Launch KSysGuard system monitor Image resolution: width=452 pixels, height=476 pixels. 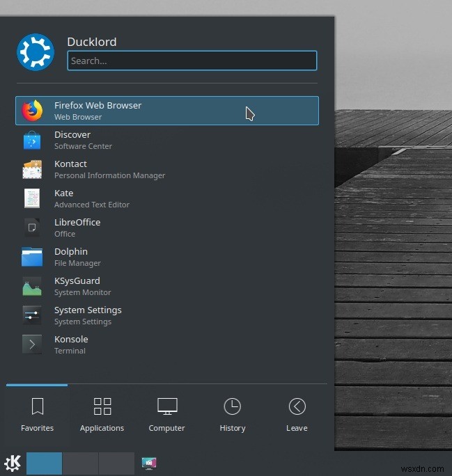point(166,286)
